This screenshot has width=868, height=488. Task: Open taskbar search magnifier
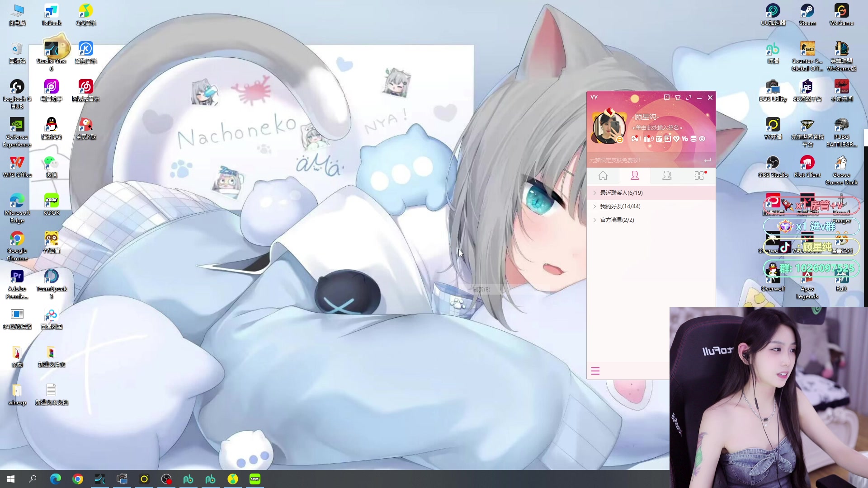(33, 479)
